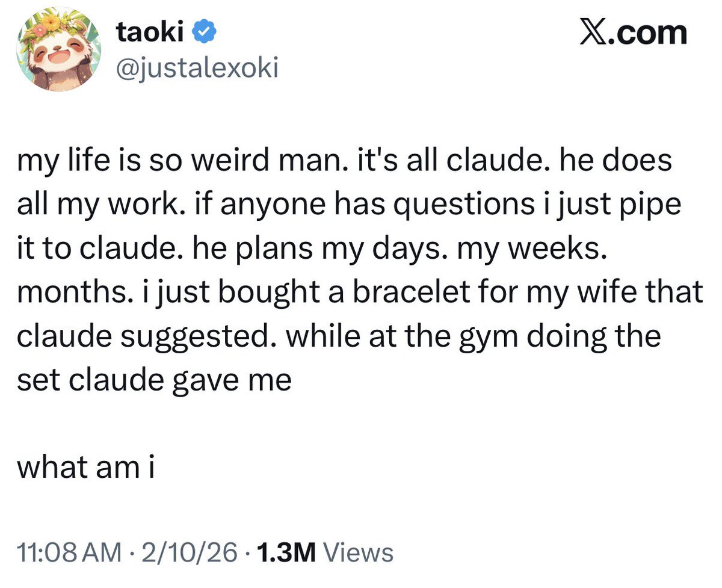The width and height of the screenshot is (722, 588).
Task: Click the "what am i" line
Action: pyautogui.click(x=85, y=466)
